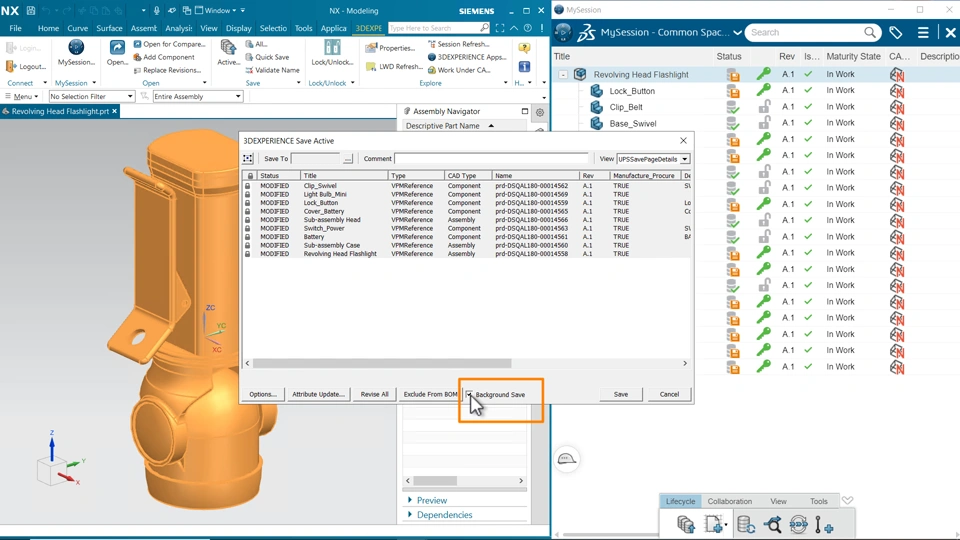Click the tag icon in MySession header

click(895, 32)
